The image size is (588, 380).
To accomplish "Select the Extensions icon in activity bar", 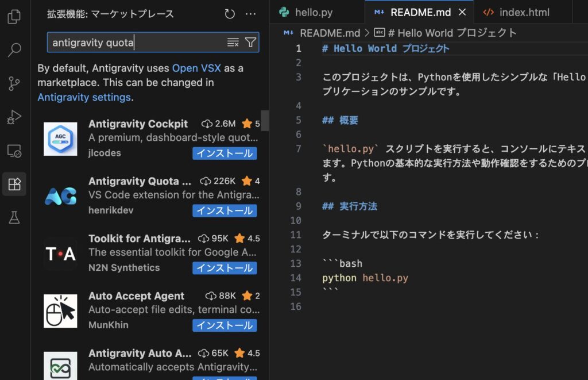I will 14,185.
